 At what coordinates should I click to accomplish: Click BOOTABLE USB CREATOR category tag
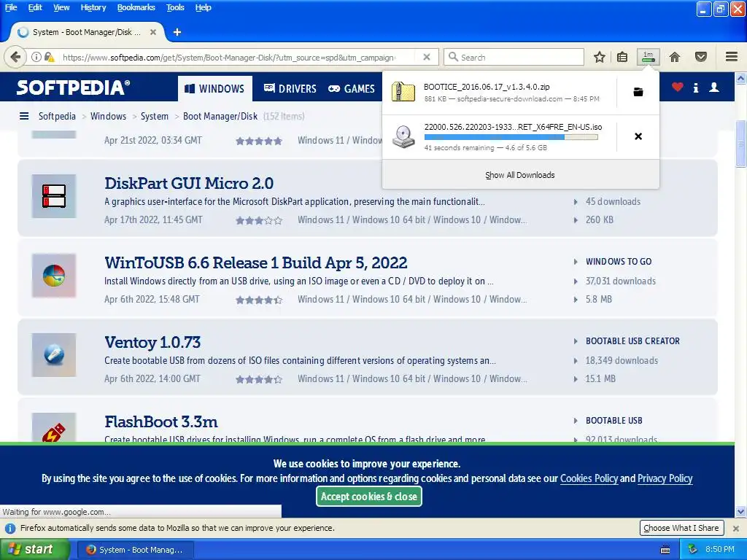[x=632, y=341]
